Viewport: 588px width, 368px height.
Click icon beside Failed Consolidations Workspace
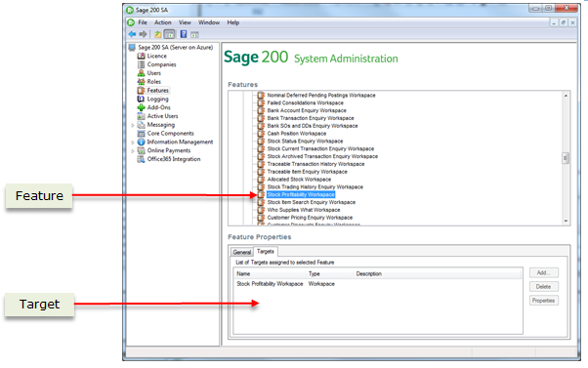262,102
